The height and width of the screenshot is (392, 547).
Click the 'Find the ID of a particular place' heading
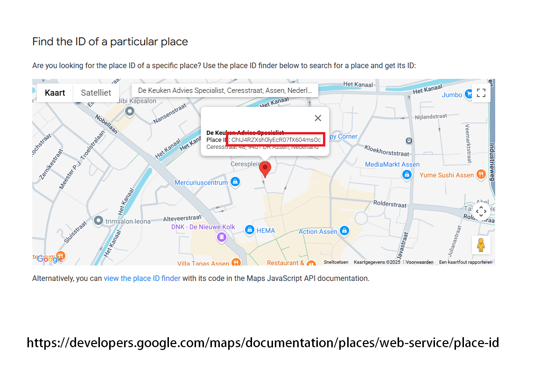(x=110, y=42)
